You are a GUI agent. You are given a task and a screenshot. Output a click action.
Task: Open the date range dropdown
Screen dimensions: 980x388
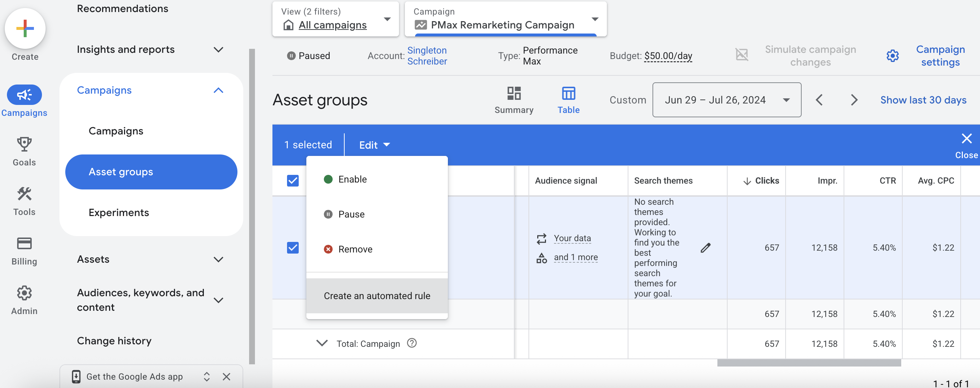point(727,100)
